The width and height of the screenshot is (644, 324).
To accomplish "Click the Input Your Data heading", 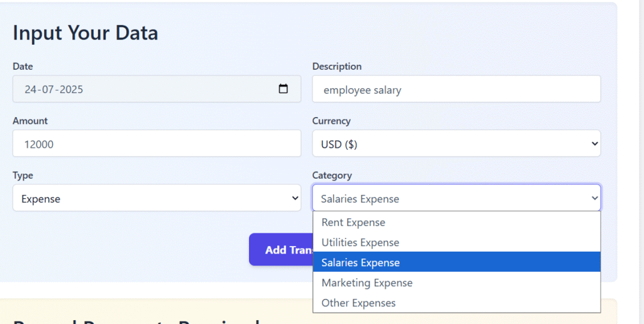I will (86, 33).
